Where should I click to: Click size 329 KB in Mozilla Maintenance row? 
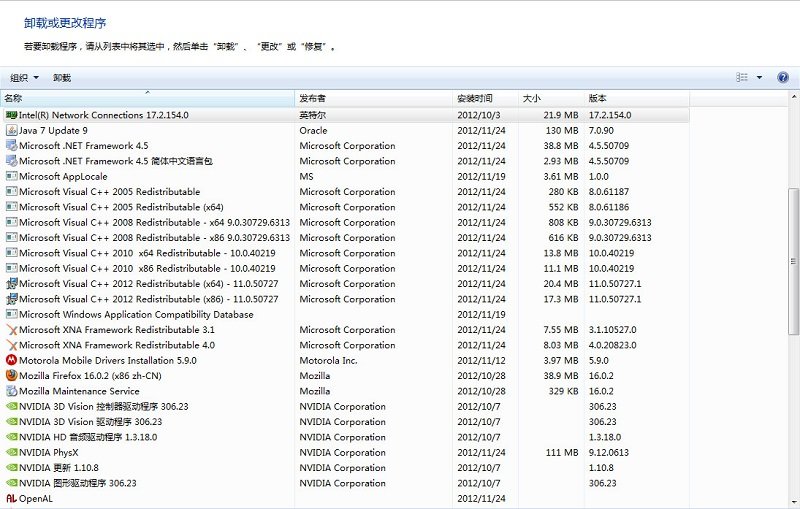563,391
